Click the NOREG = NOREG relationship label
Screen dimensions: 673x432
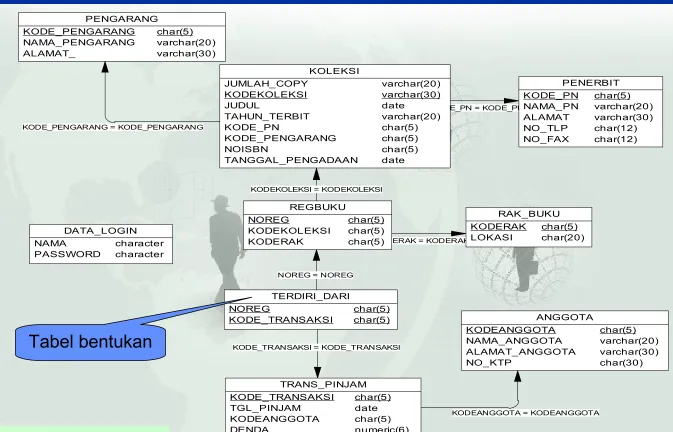[315, 275]
